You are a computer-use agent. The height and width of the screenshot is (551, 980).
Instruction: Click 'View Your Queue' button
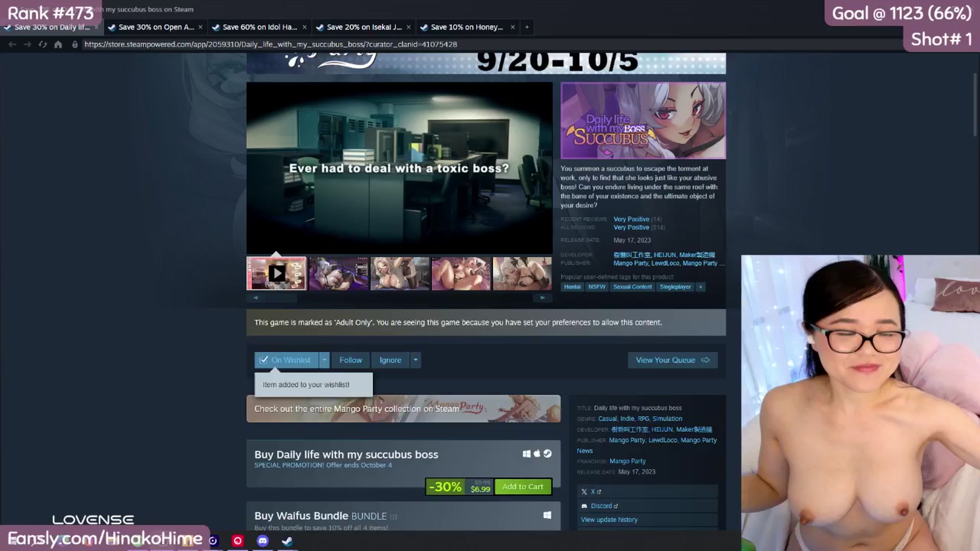673,360
